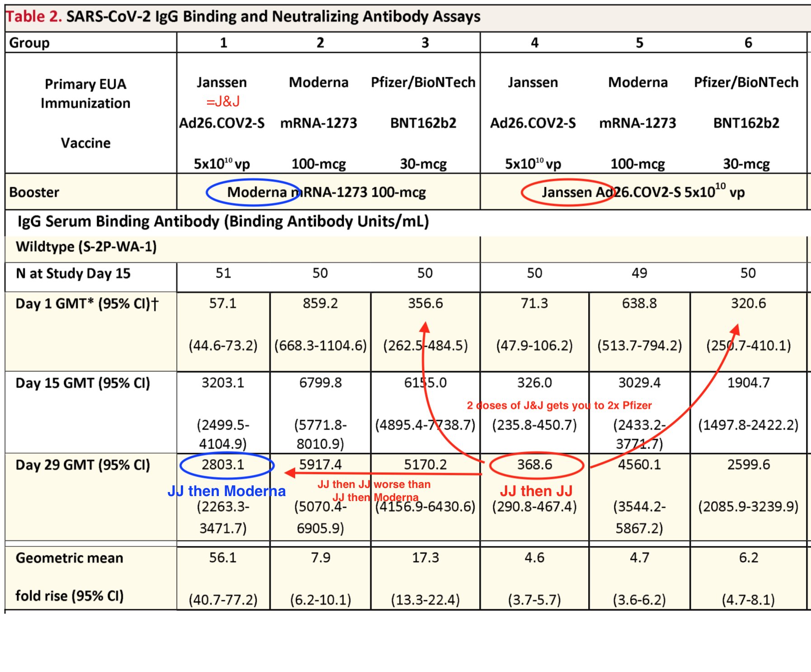Click the 'Table 2.' title label
This screenshot has width=811, height=672.
pos(34,16)
